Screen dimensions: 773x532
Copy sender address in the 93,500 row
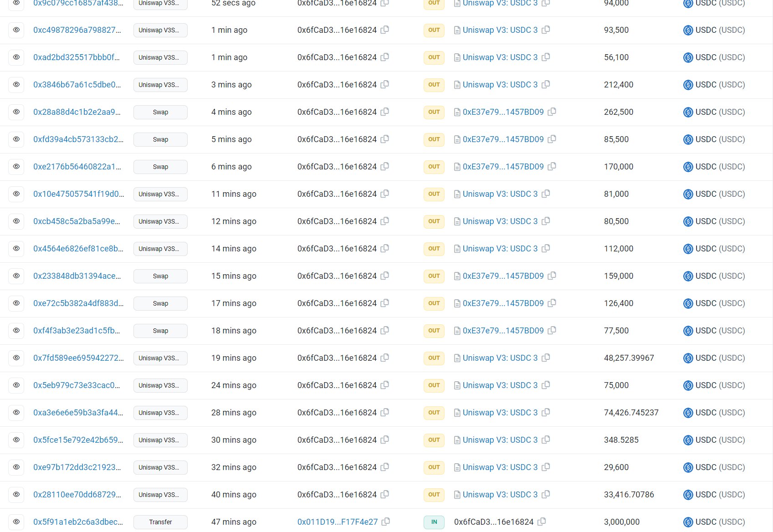385,30
